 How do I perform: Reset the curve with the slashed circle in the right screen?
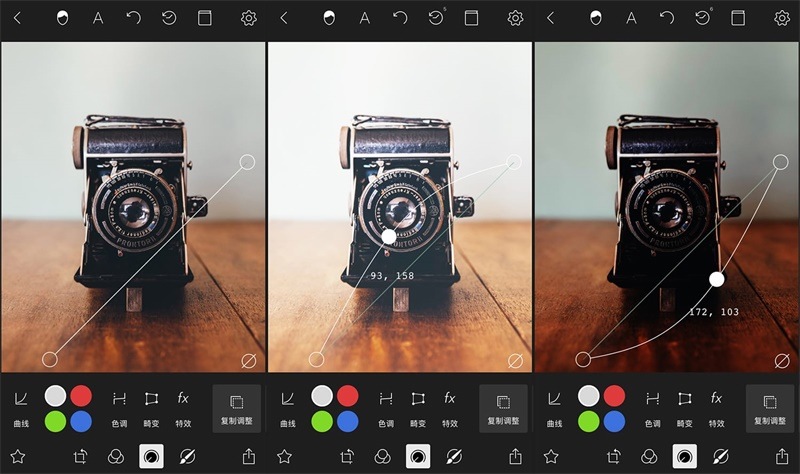pyautogui.click(x=782, y=360)
